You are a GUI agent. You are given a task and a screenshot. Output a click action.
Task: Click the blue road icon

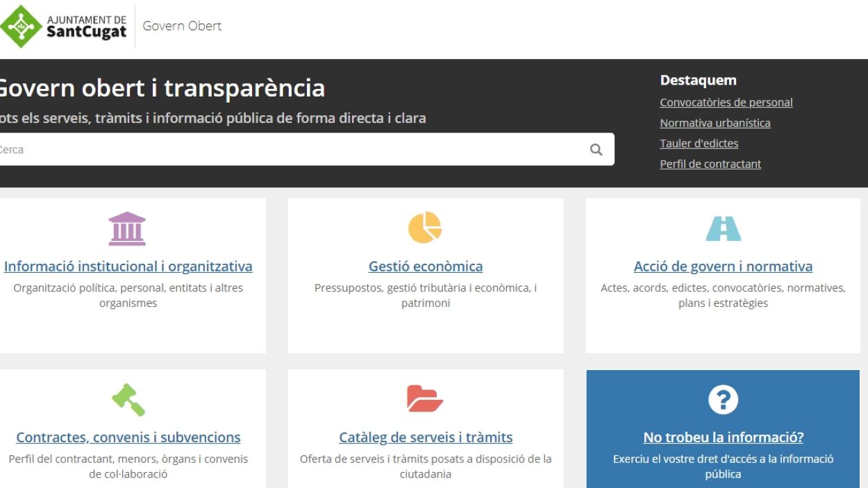point(723,228)
